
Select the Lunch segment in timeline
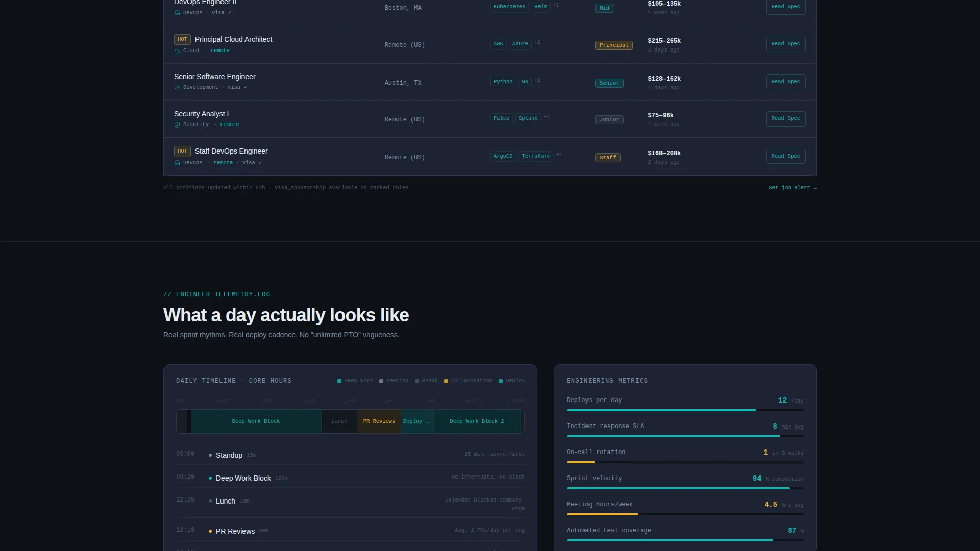point(339,421)
